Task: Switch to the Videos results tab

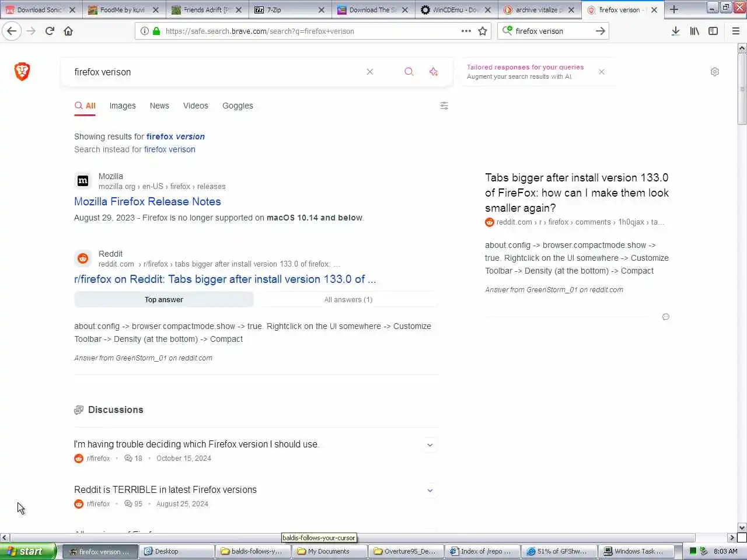Action: click(196, 106)
